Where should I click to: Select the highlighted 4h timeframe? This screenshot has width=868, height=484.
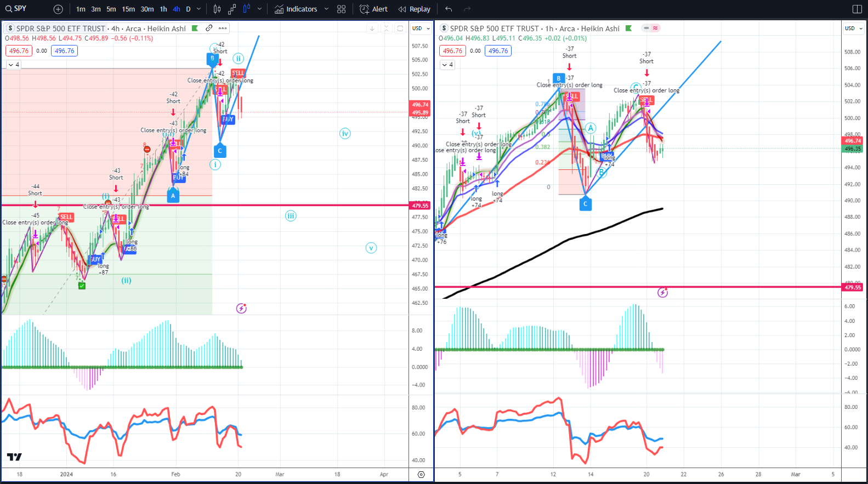coord(176,9)
